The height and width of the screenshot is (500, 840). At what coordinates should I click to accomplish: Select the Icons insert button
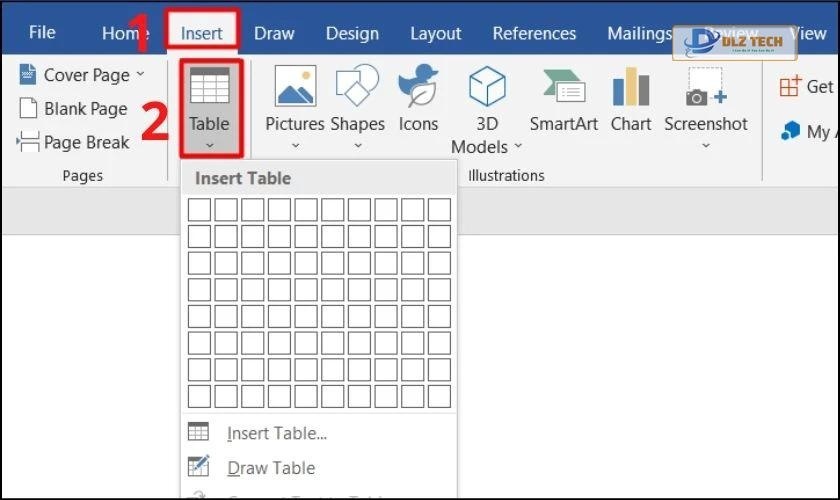[418, 88]
